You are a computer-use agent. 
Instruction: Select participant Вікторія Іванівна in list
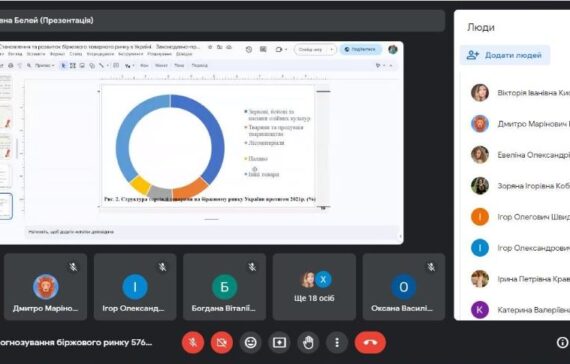tap(520, 93)
